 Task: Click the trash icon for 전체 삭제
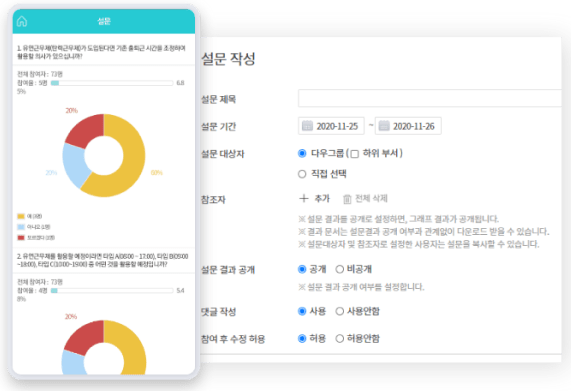[347, 199]
